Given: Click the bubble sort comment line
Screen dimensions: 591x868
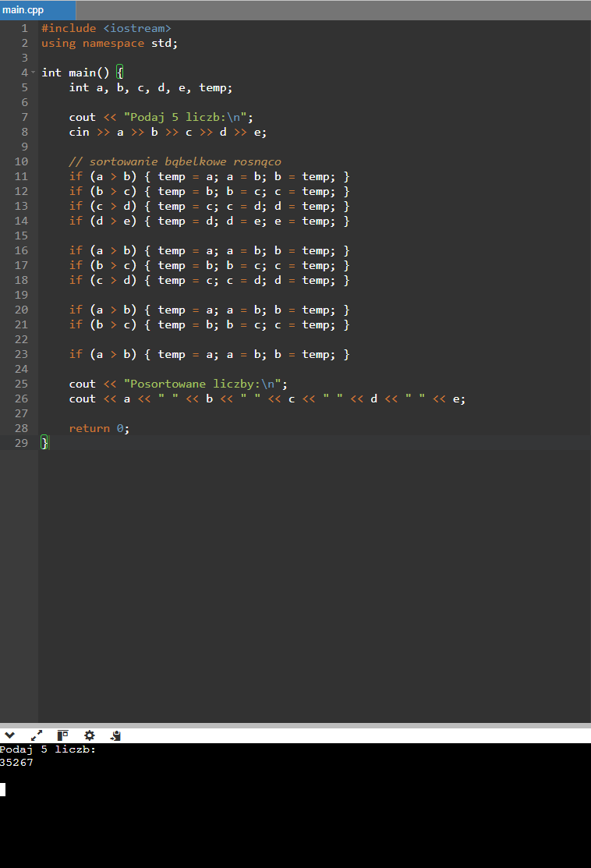Looking at the screenshot, I should (x=175, y=161).
